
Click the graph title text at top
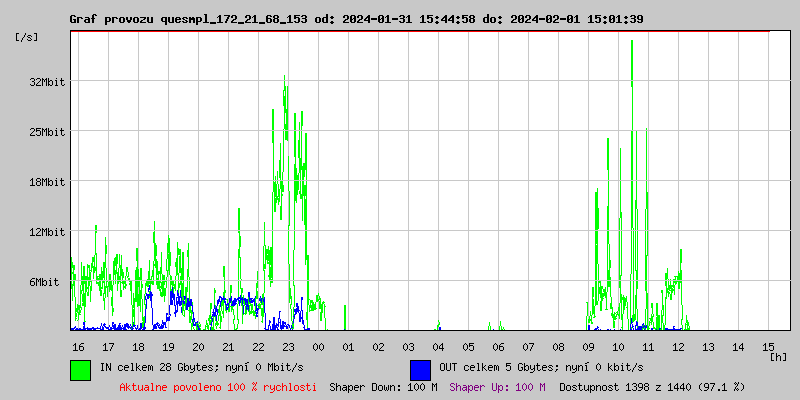pos(356,19)
